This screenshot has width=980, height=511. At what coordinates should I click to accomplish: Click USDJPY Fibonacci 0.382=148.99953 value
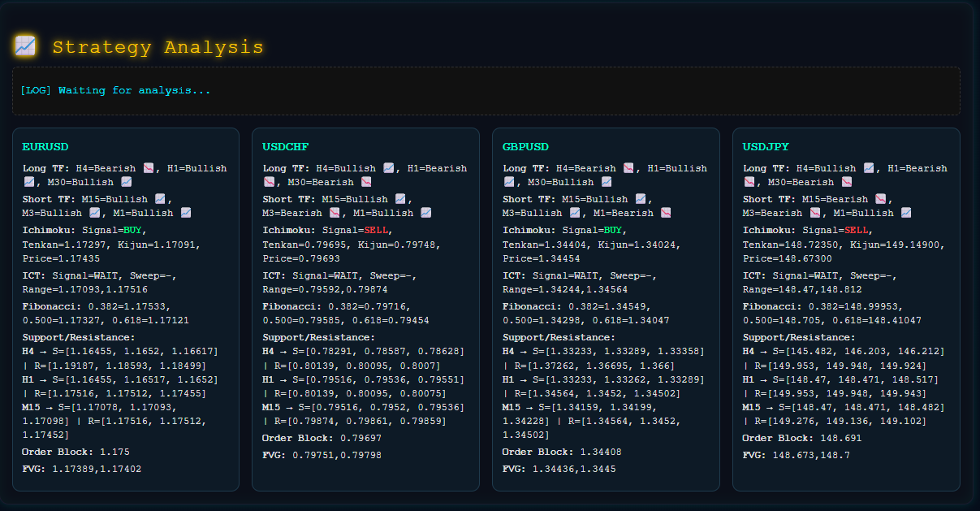point(853,306)
